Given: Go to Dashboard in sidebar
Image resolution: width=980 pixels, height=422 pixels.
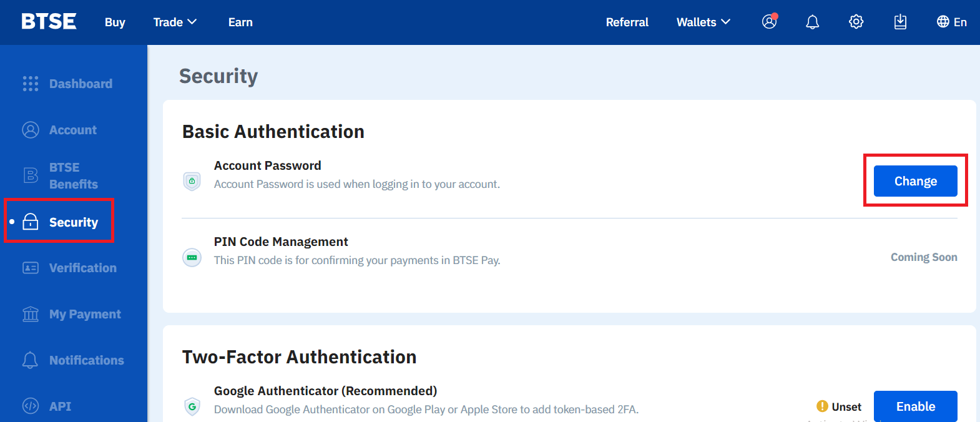Looking at the screenshot, I should [x=81, y=84].
